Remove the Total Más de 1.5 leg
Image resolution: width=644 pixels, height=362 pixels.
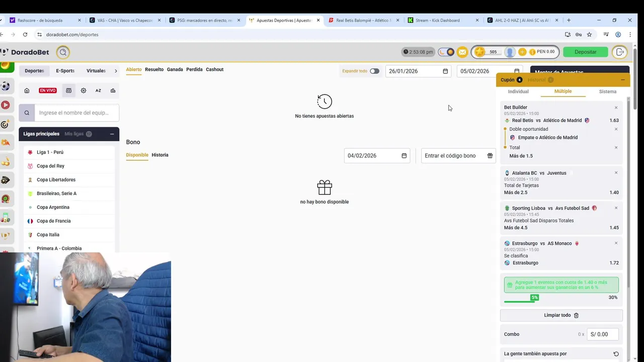point(616,147)
